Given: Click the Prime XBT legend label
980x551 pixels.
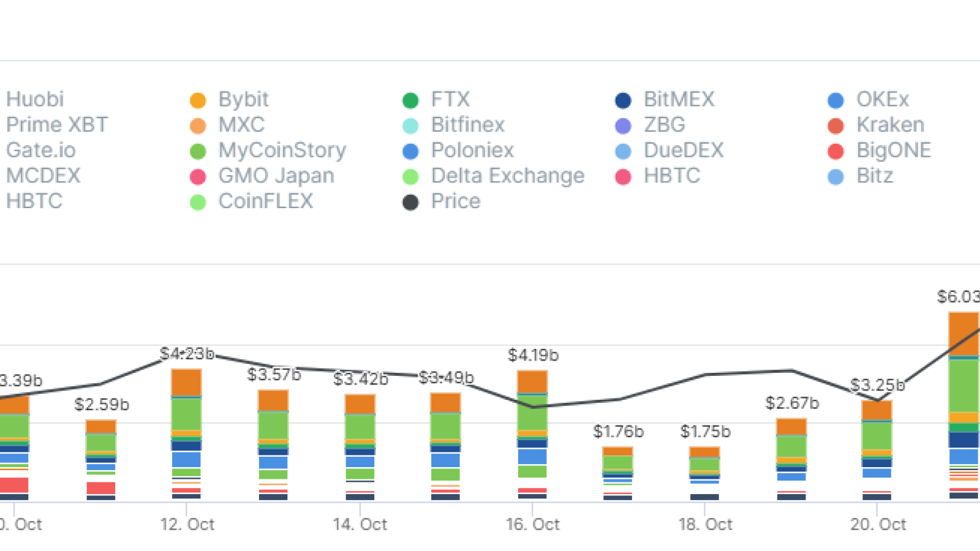Looking at the screenshot, I should [x=57, y=125].
